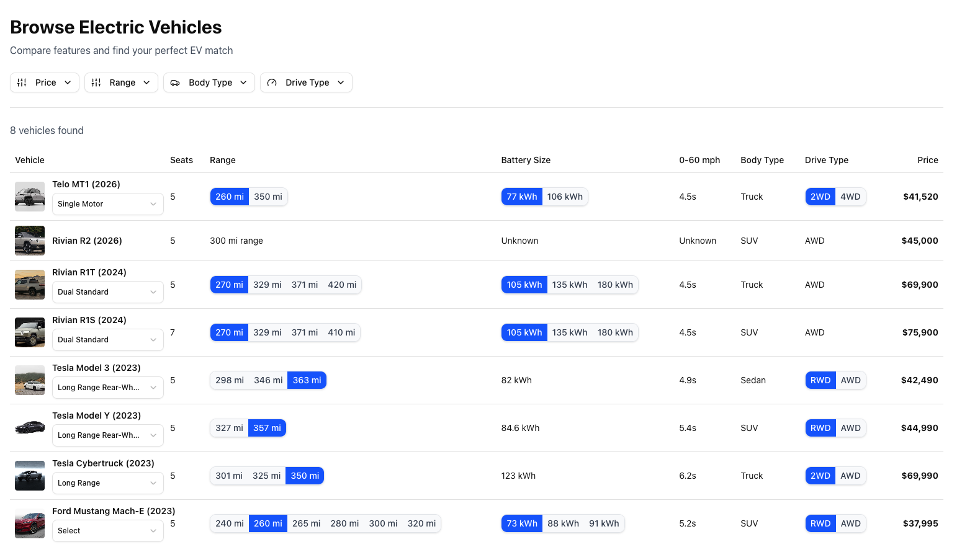Switch Tesla Model 3 to AWD

click(850, 380)
